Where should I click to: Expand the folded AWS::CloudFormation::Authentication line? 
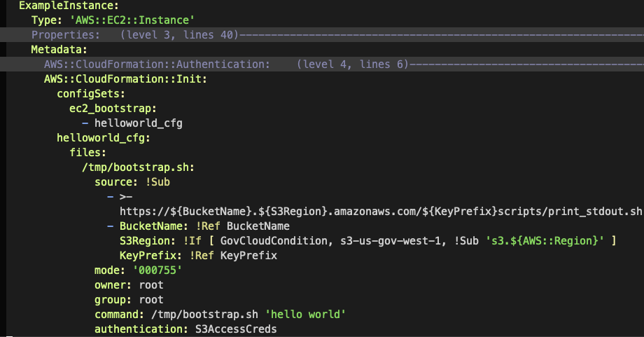(x=322, y=64)
